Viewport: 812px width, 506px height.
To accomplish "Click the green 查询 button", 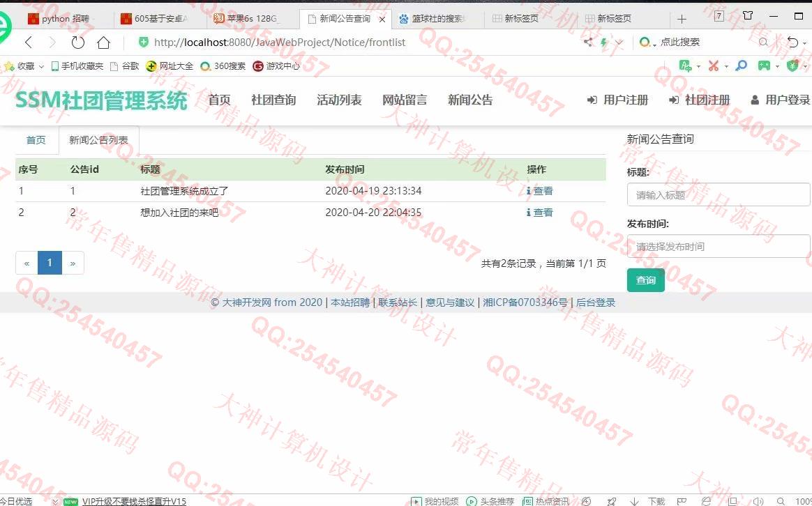I will pyautogui.click(x=646, y=280).
